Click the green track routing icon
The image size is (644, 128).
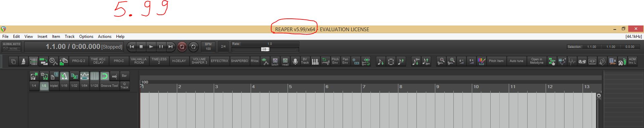click(44, 61)
